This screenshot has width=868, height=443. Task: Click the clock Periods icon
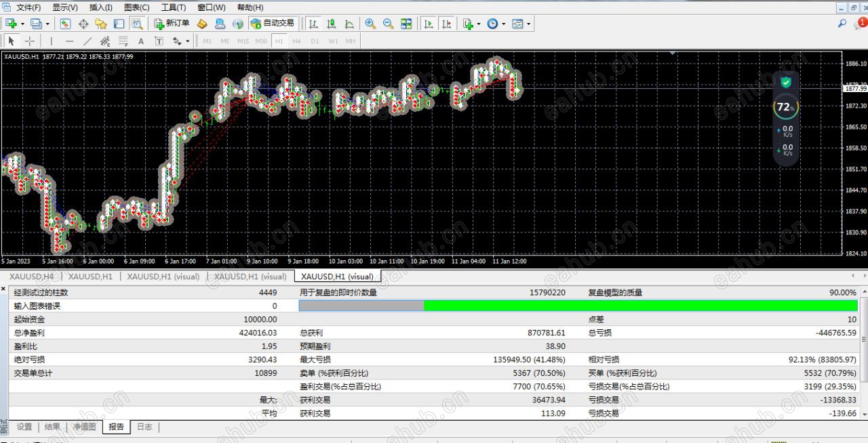tap(492, 24)
